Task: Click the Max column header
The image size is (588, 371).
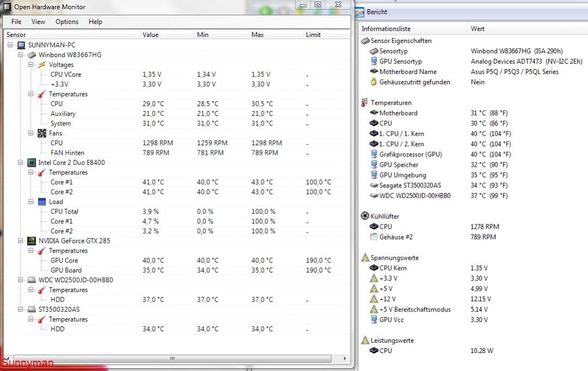Action: (276, 35)
